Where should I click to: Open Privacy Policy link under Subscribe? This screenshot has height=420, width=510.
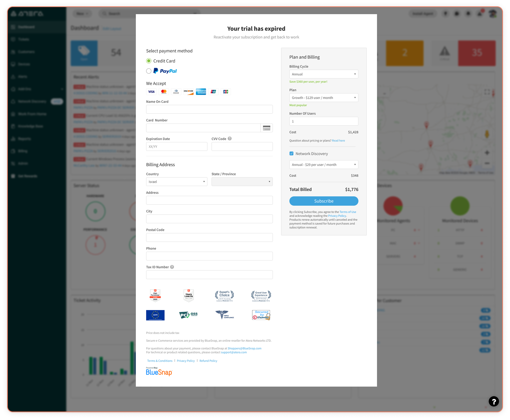[337, 216]
